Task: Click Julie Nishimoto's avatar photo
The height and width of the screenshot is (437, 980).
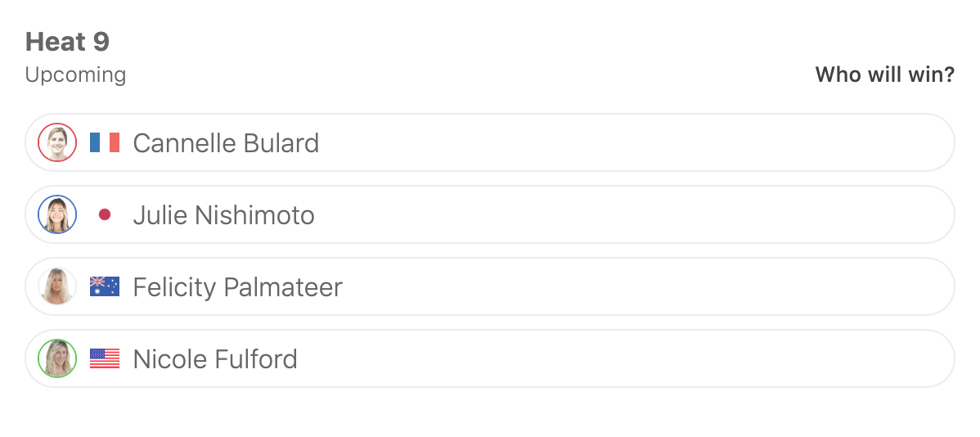Action: pos(57,215)
